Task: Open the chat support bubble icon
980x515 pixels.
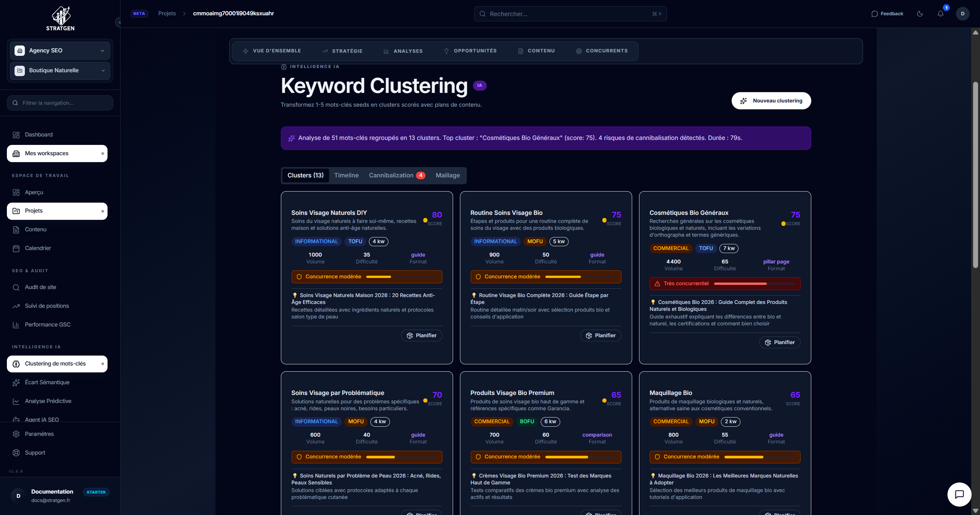Action: 959,494
